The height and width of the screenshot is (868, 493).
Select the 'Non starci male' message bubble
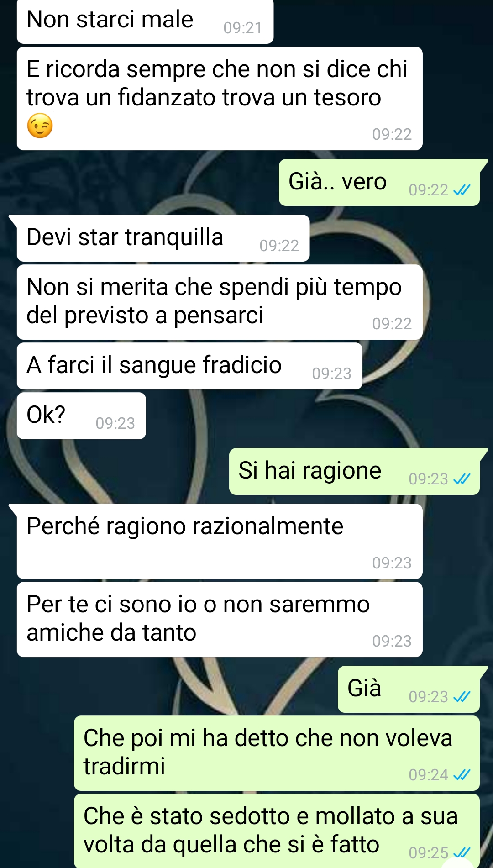pyautogui.click(x=145, y=21)
